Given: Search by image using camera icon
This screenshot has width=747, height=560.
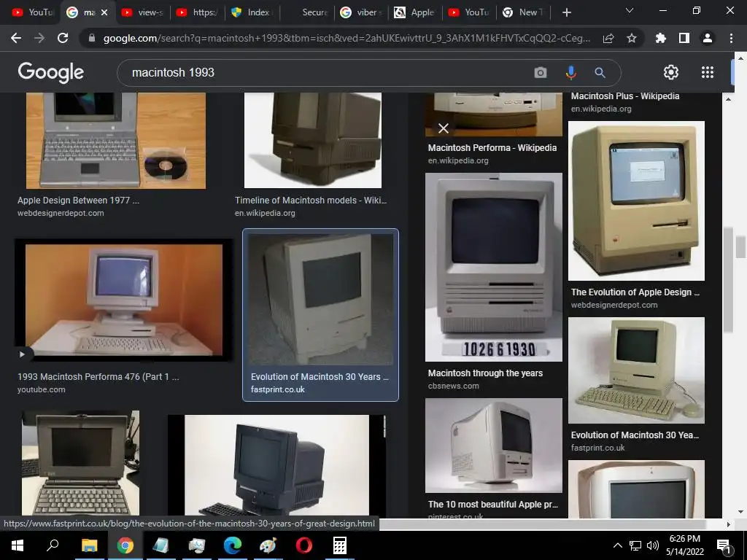Looking at the screenshot, I should 541,72.
